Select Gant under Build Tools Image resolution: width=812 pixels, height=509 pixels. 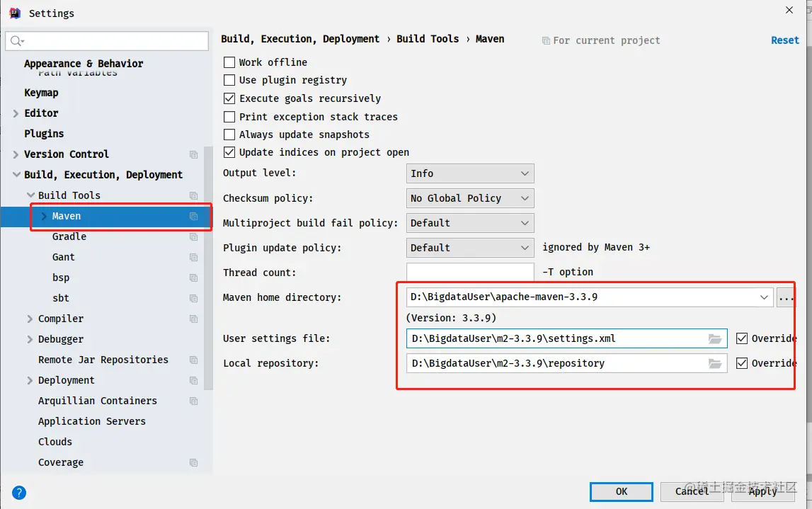click(x=63, y=258)
